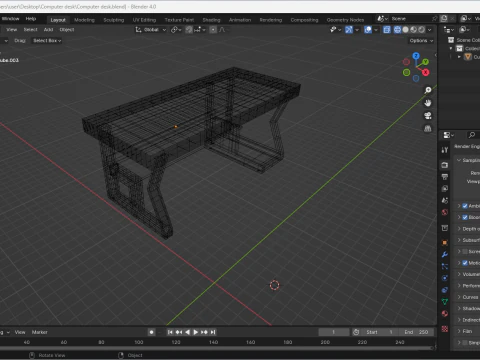
Task: Switch to UV Editing workspace tab
Action: [x=144, y=20]
